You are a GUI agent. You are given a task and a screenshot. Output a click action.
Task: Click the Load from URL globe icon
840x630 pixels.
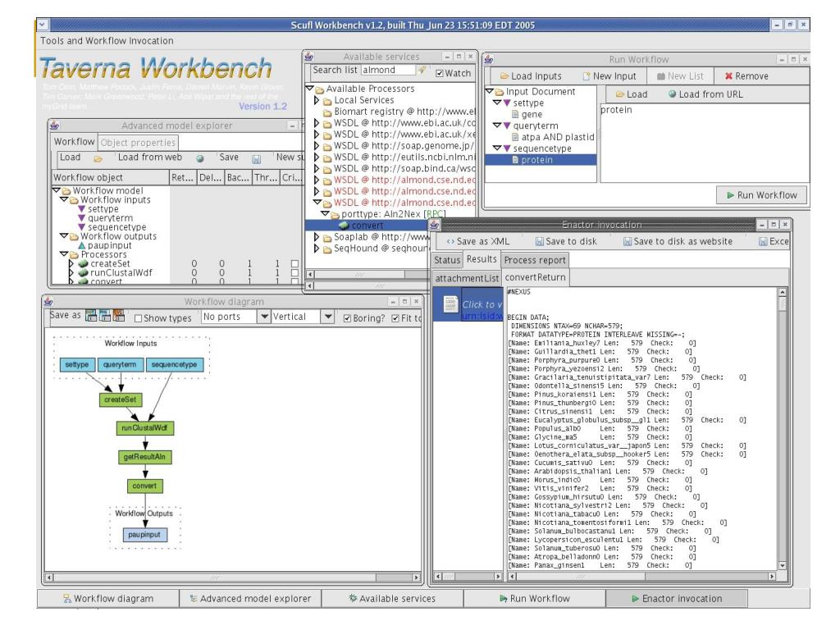(x=673, y=94)
